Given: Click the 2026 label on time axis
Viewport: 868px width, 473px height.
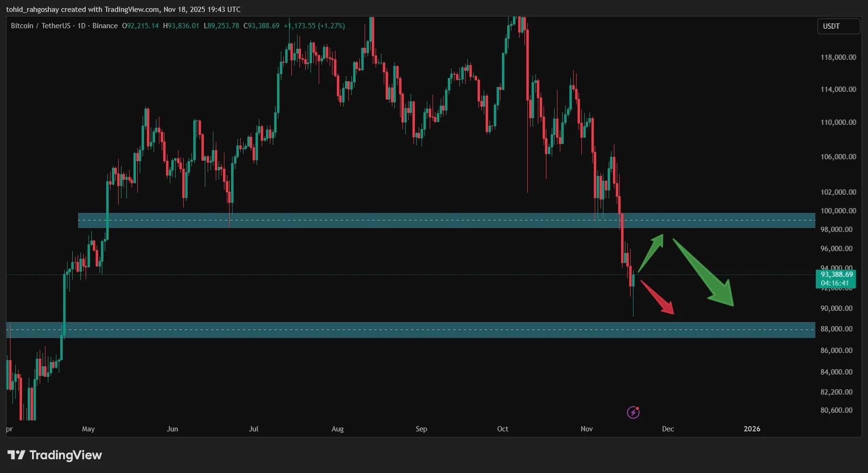Looking at the screenshot, I should (x=751, y=429).
